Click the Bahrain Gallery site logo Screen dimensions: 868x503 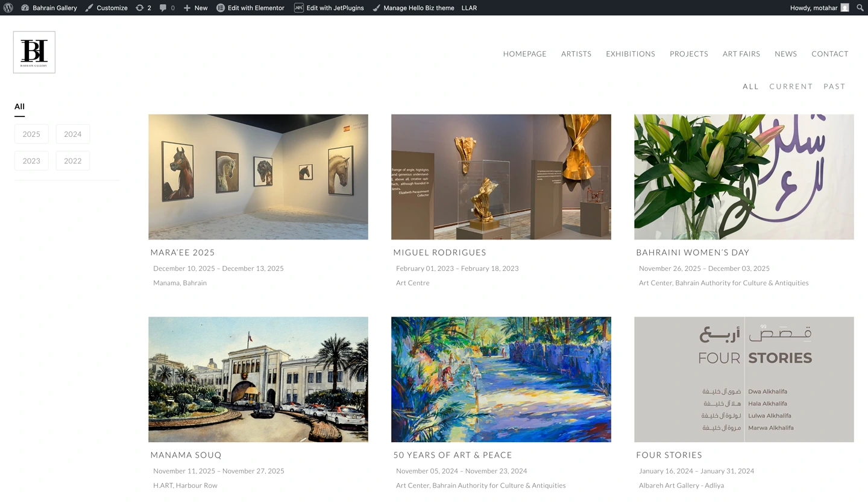point(34,52)
